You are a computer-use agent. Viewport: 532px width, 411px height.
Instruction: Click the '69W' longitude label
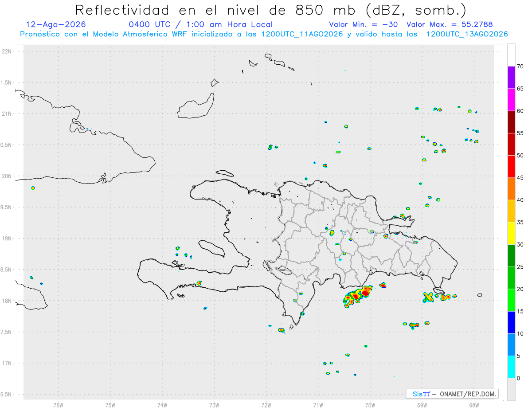[x=422, y=405]
